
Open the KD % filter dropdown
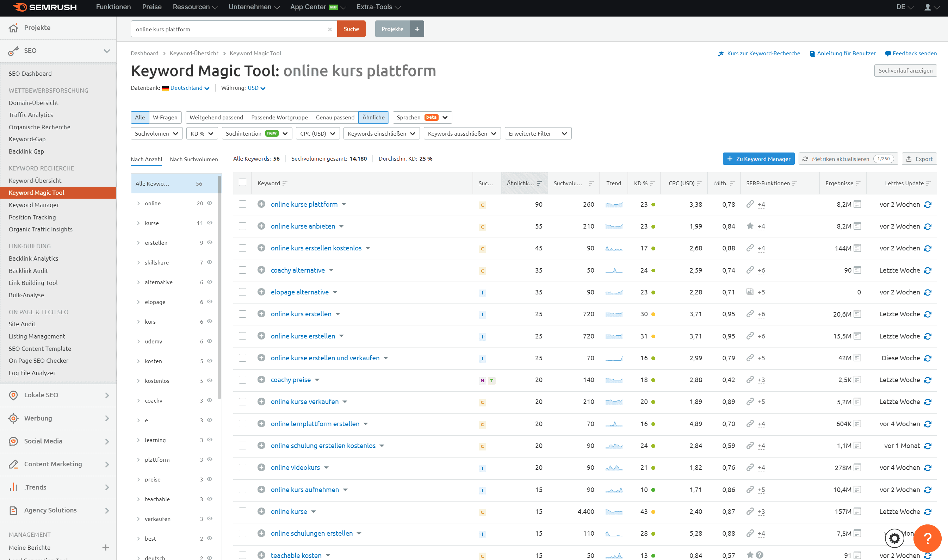point(202,133)
